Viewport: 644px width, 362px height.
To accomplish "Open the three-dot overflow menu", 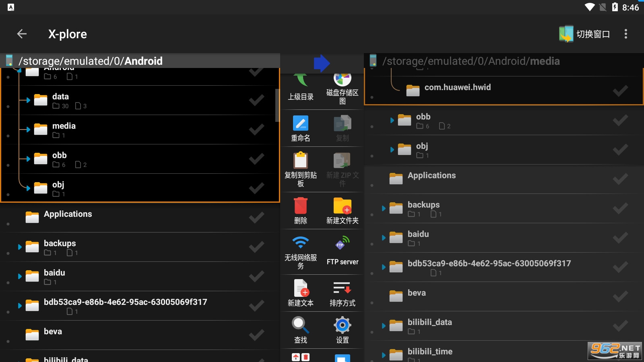I will (x=625, y=34).
